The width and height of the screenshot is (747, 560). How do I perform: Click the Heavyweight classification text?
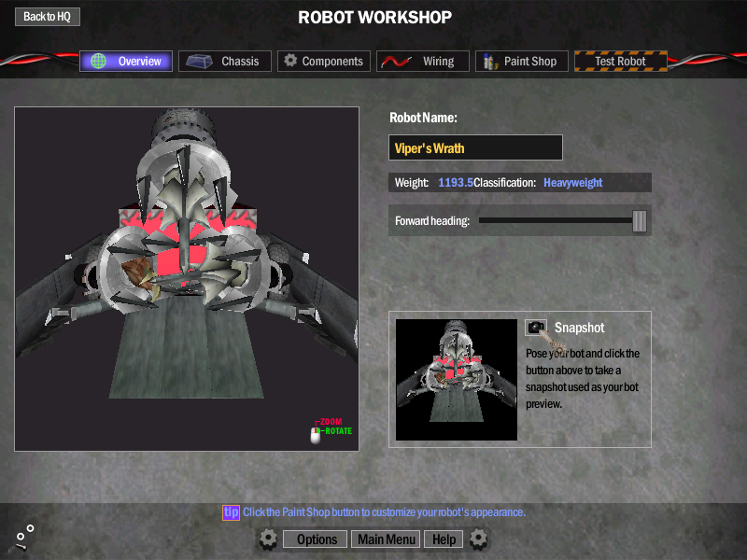(572, 183)
